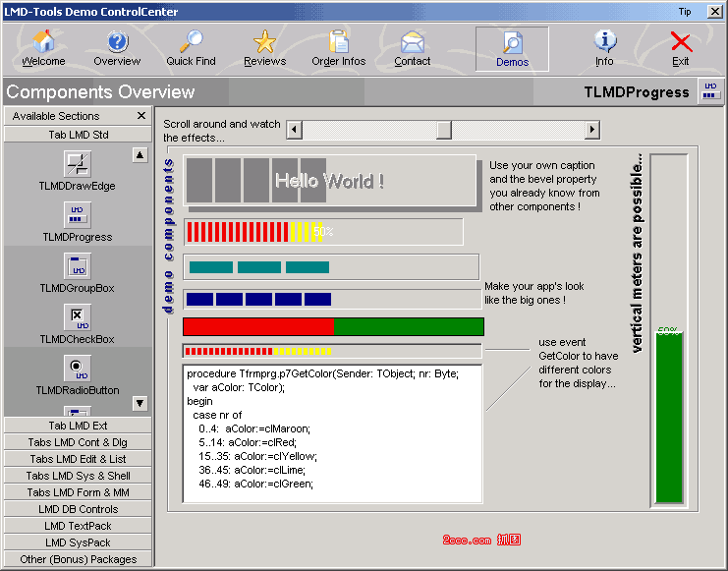Click the green vertical progress meter
Screen dimensions: 728x571
tap(669, 330)
